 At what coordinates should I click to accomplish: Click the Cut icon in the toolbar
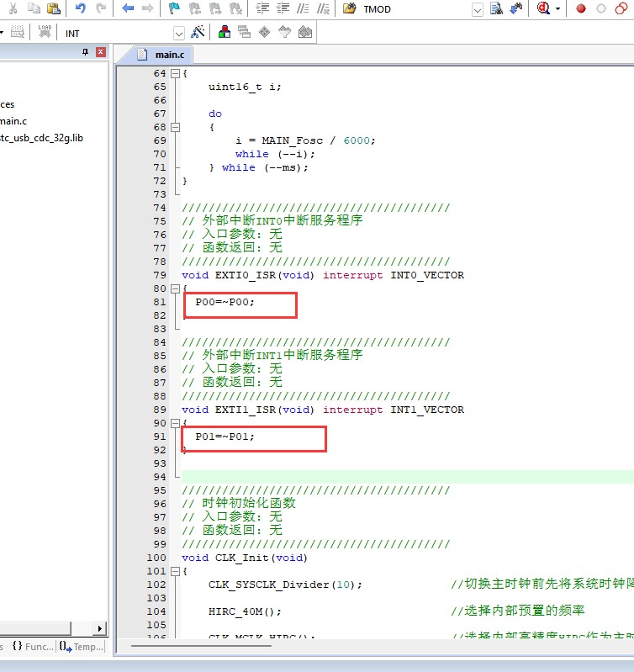[13, 8]
